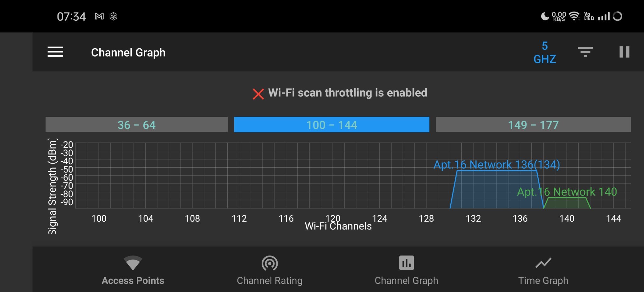Open the Channel Graph bottom tab
The width and height of the screenshot is (644, 292).
406,270
